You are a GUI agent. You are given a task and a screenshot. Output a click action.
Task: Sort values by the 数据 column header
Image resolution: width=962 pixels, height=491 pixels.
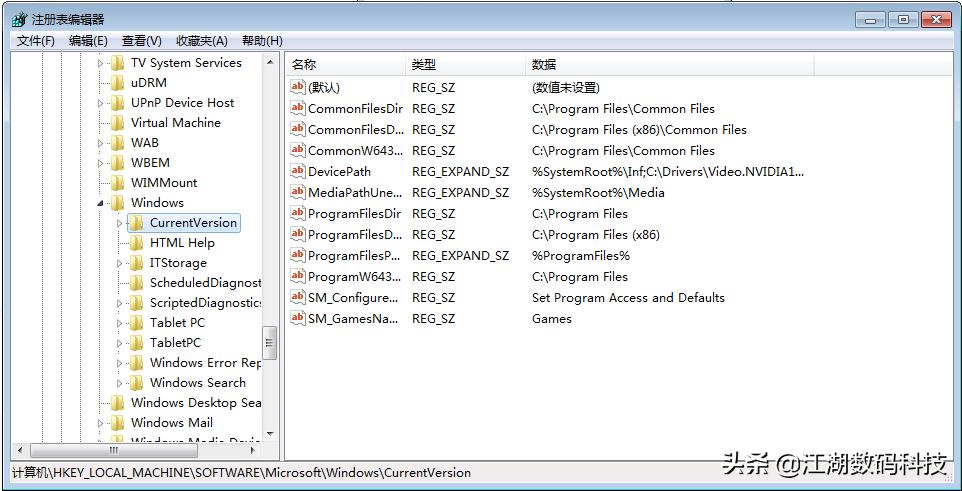(669, 64)
